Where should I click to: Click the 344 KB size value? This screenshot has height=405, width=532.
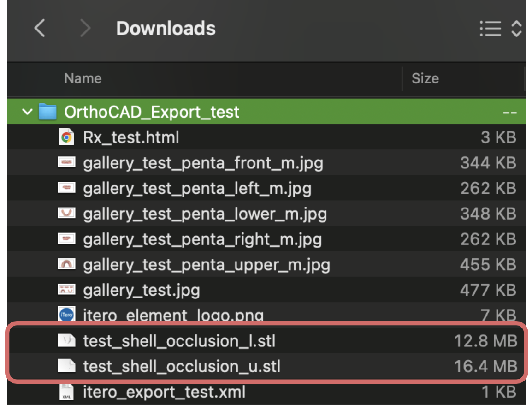(488, 163)
